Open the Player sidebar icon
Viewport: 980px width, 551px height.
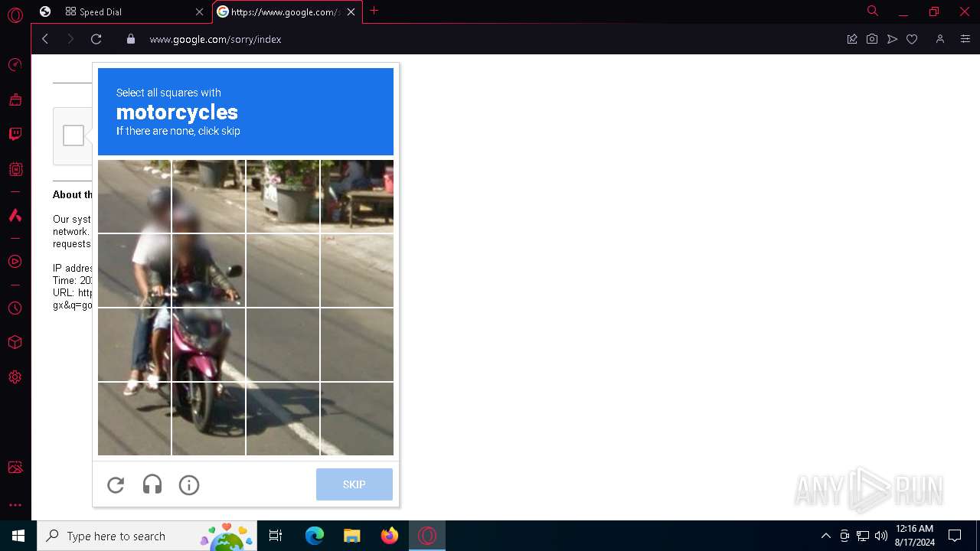pyautogui.click(x=15, y=262)
